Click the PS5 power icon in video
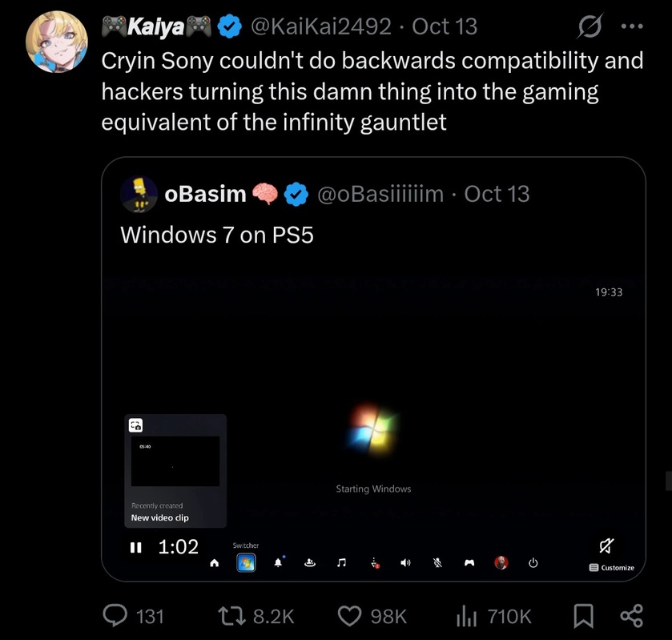The width and height of the screenshot is (672, 640). [533, 562]
